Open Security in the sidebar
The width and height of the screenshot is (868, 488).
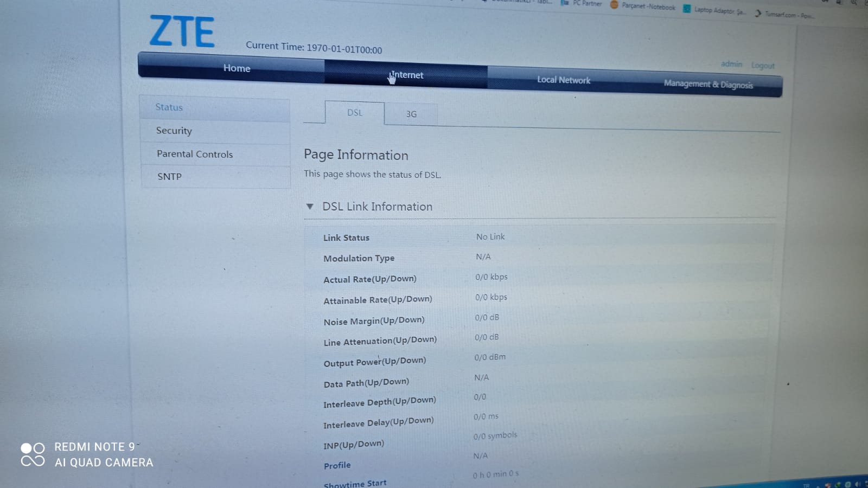click(x=215, y=131)
